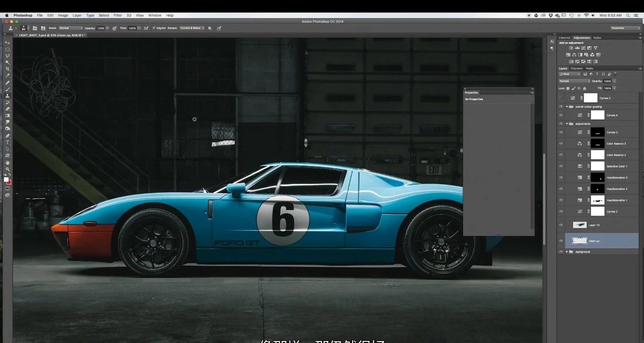Open the layer filter Kind dropdown
Image resolution: width=644 pixels, height=343 pixels.
570,74
